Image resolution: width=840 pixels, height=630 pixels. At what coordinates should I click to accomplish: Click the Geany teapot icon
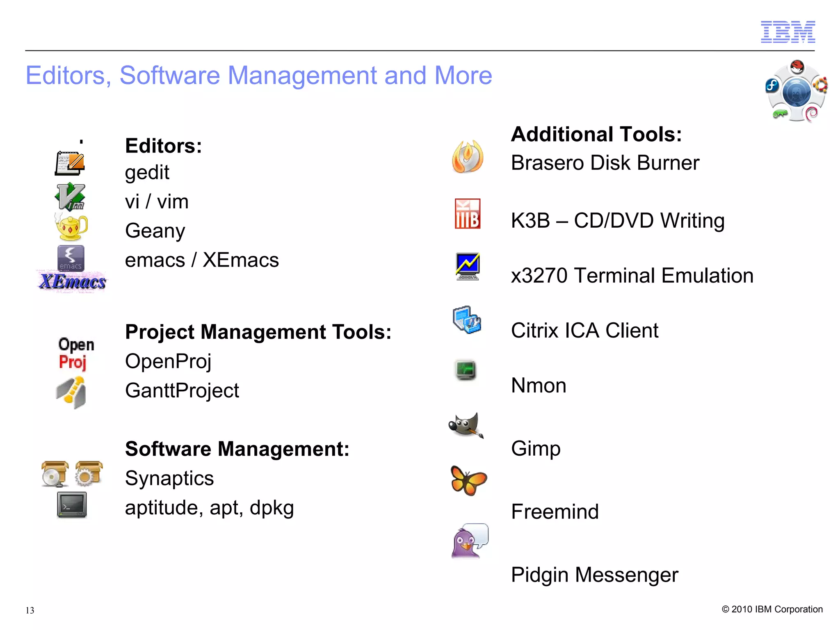tap(71, 226)
